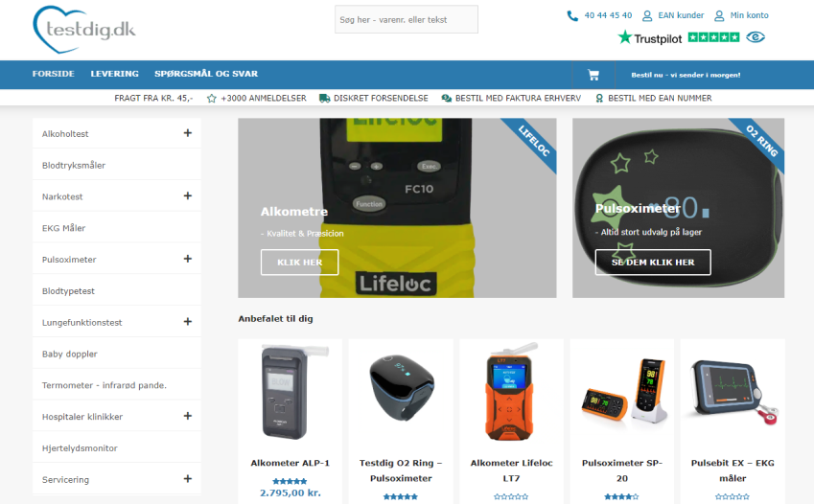Click the KLIK HER button on the Alkometre banner
Viewport: 814px width, 504px height.
click(299, 263)
